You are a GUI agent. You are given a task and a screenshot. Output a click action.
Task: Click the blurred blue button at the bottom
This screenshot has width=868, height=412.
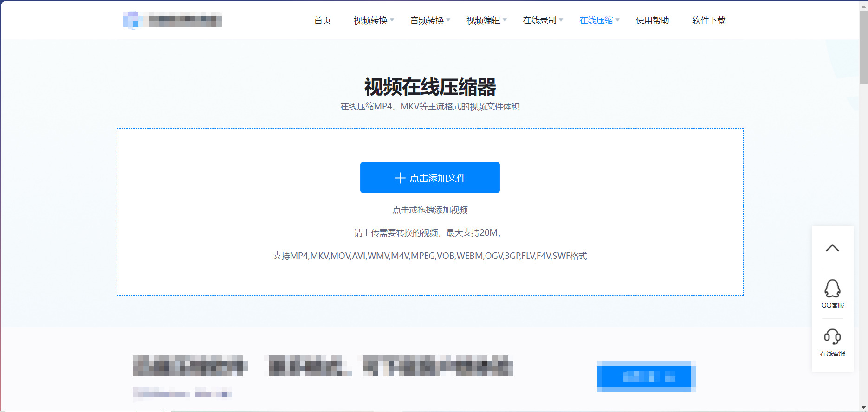[646, 376]
